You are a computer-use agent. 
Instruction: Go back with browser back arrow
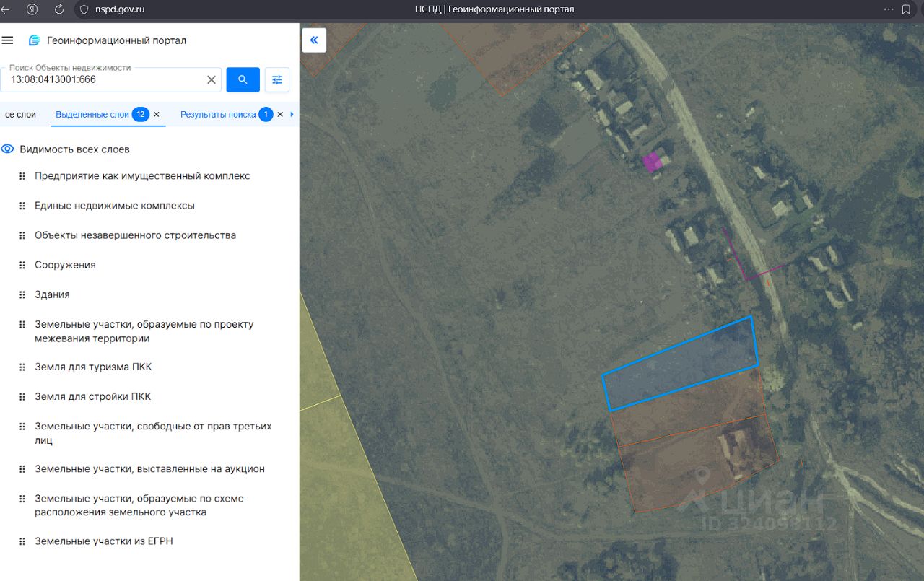click(x=6, y=9)
